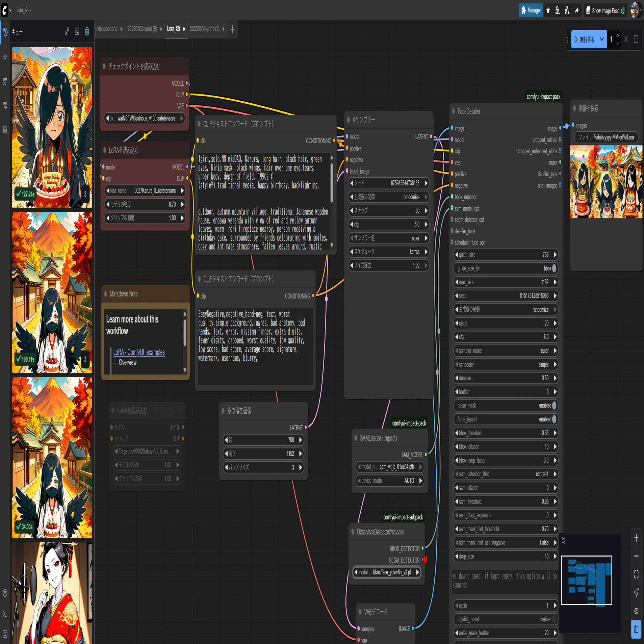Collapse the FaceDetailer node dot
The height and width of the screenshot is (644, 644).
click(454, 111)
